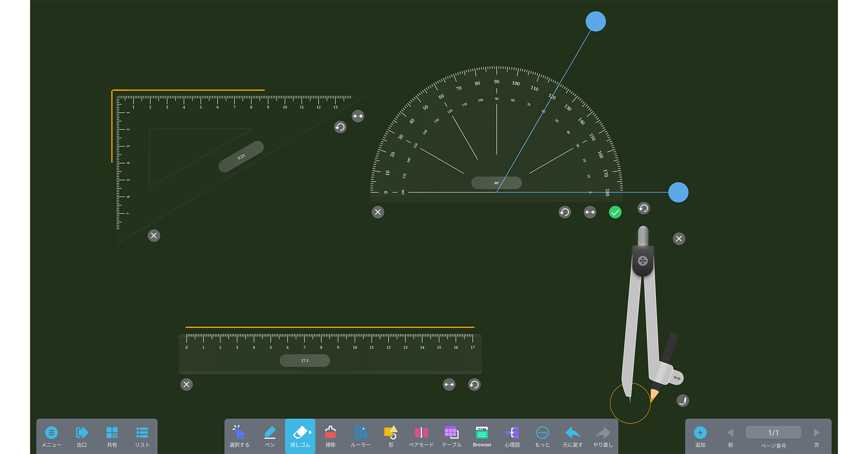Click the compass move handle on hinge
The height and width of the screenshot is (454, 868).
click(x=643, y=261)
